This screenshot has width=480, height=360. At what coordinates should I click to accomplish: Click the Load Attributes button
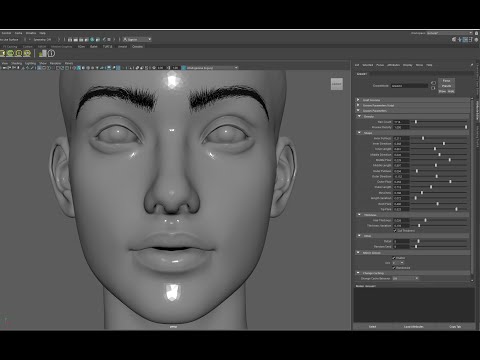point(414,327)
